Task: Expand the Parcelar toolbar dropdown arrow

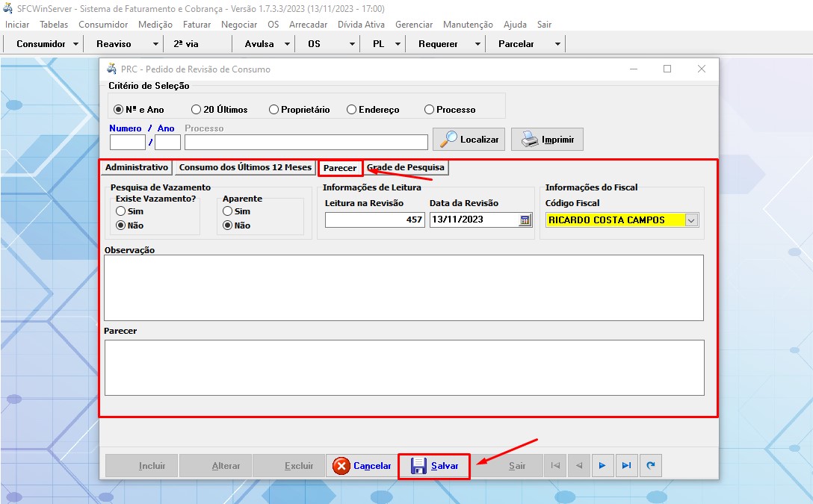Action: pyautogui.click(x=557, y=44)
